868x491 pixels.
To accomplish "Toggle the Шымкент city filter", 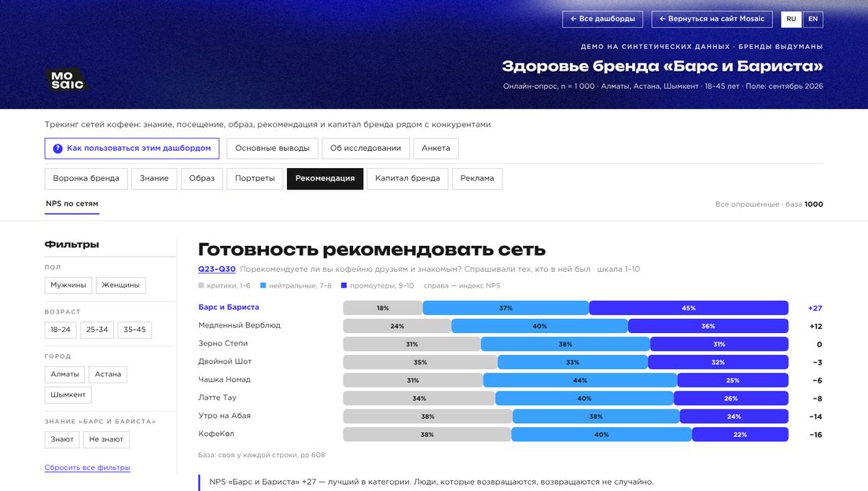I will 68,395.
